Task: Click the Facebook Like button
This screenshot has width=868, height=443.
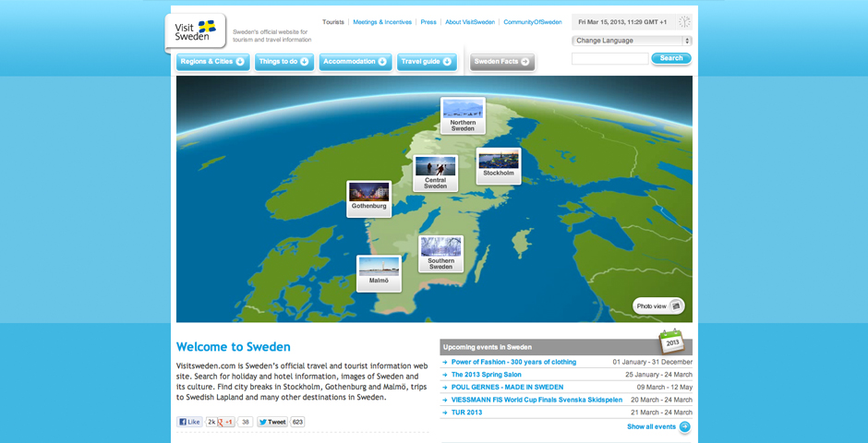Action: pos(190,422)
